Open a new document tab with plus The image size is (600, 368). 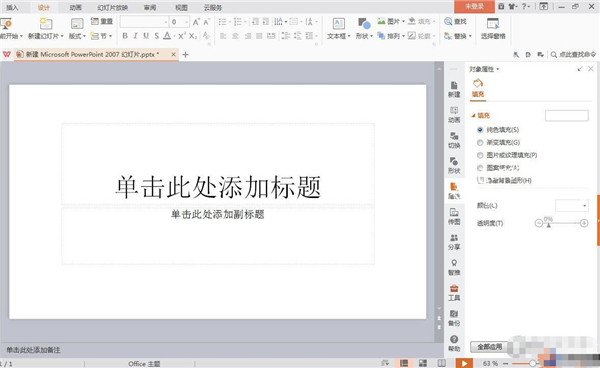[x=186, y=55]
